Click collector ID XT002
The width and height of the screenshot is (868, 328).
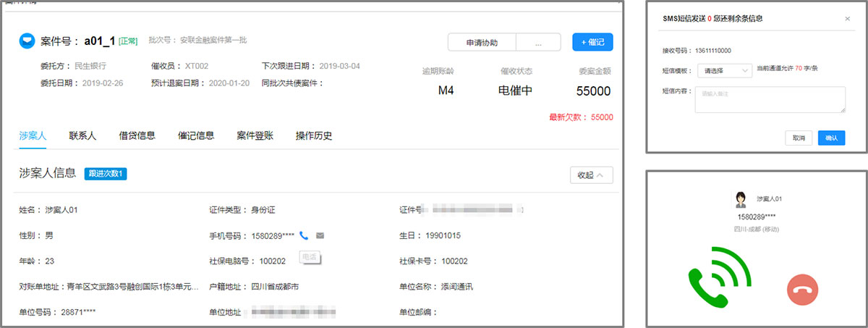(x=197, y=66)
